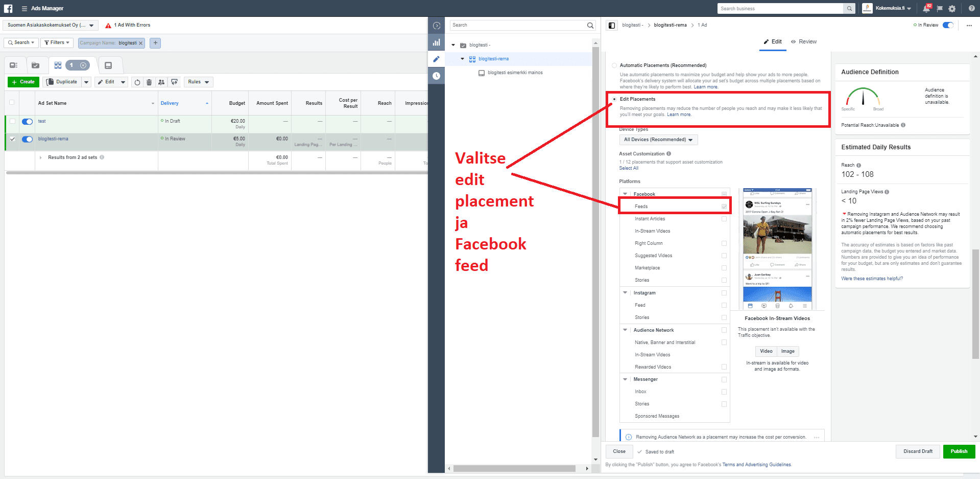This screenshot has width=980, height=479.
Task: Click the Facebook logo icon
Action: tap(8, 8)
